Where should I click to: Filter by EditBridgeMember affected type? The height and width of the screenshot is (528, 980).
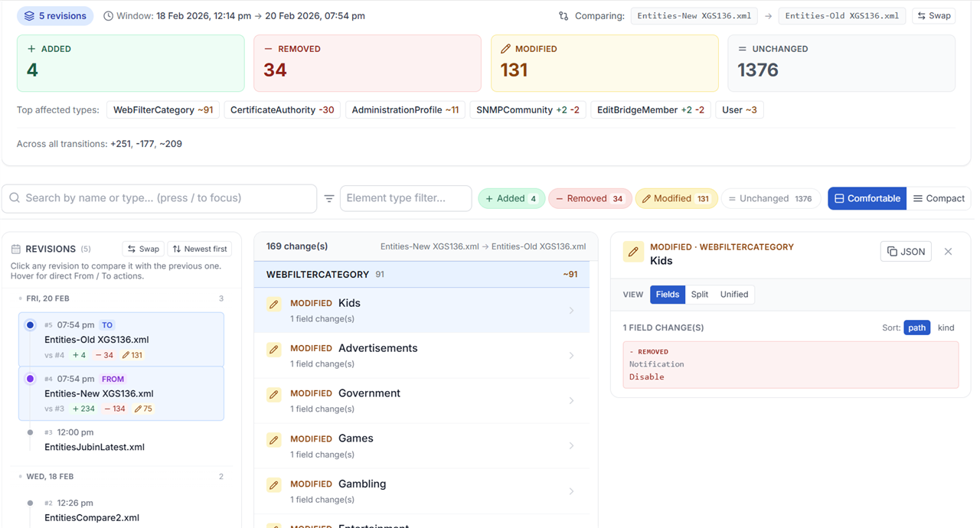tap(652, 110)
